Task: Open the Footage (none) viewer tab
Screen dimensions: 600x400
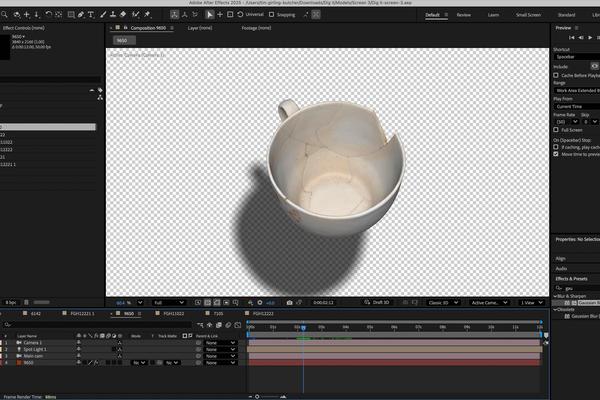Action: 256,28
